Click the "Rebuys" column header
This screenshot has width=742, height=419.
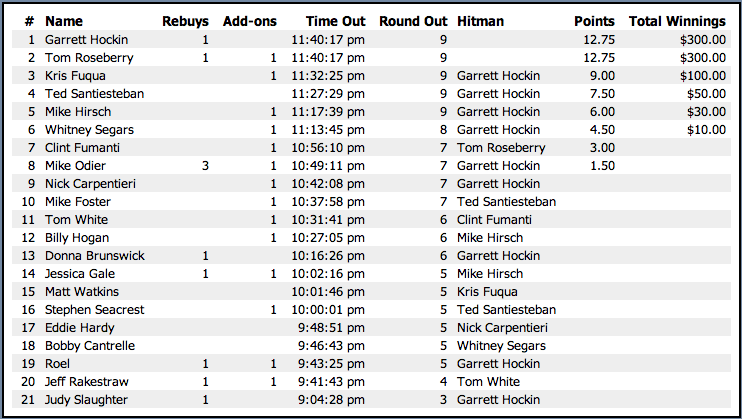[x=185, y=20]
